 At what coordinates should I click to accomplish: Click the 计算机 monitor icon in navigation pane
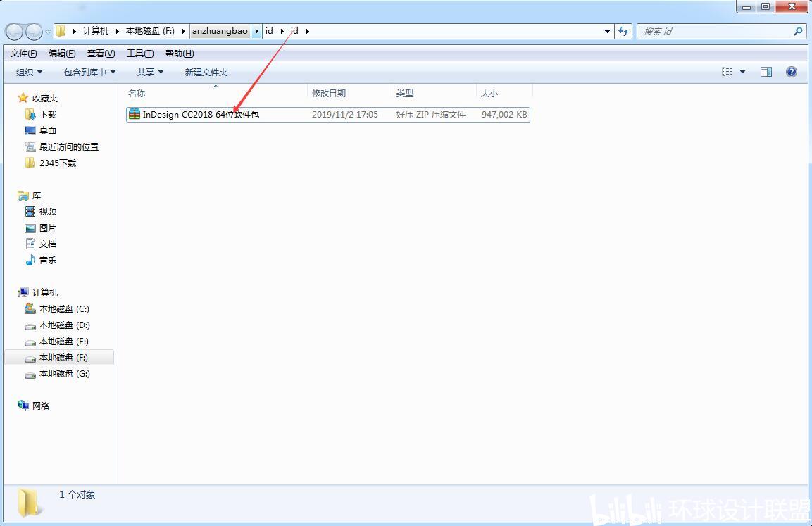click(x=23, y=292)
